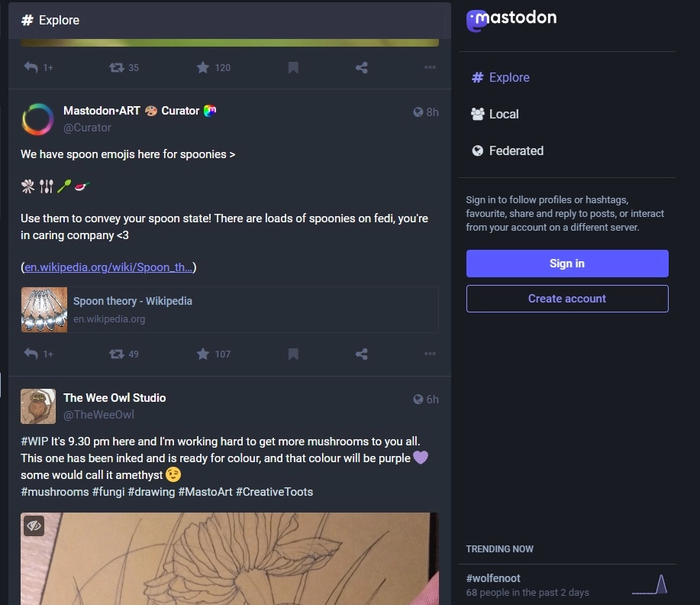
Task: Share the Curator spoon emojis post
Action: tap(362, 354)
